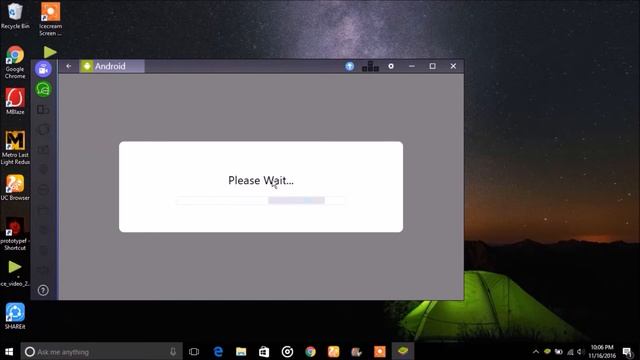Screen dimensions: 640x360
Task: Open the green chat icon in sidebar
Action: [x=43, y=89]
